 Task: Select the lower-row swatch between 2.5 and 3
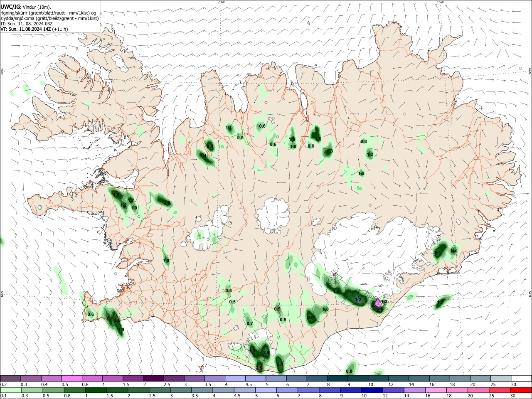coord(159,390)
